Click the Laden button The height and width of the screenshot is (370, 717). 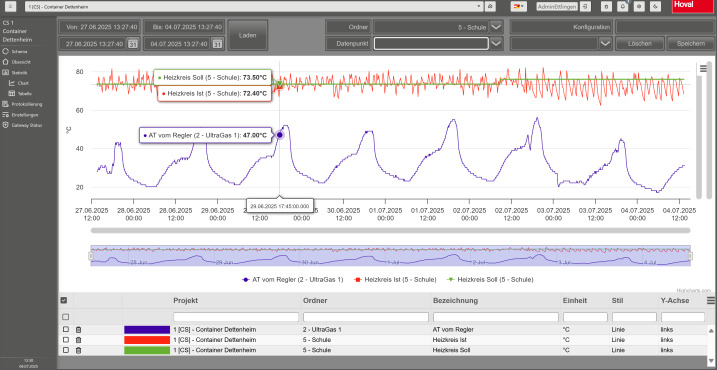pyautogui.click(x=248, y=35)
